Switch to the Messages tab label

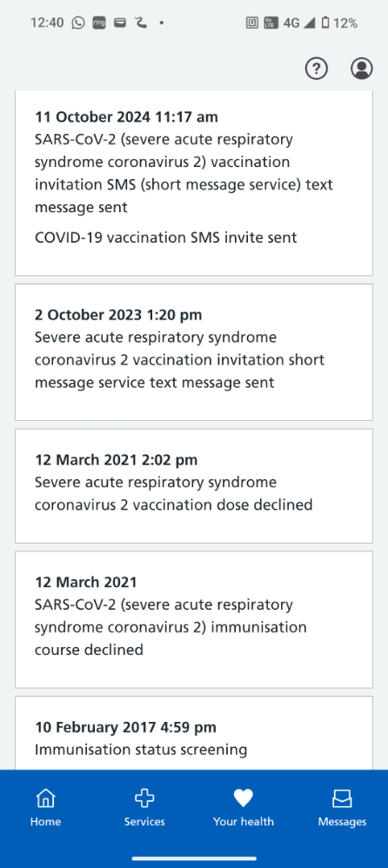[x=342, y=822]
